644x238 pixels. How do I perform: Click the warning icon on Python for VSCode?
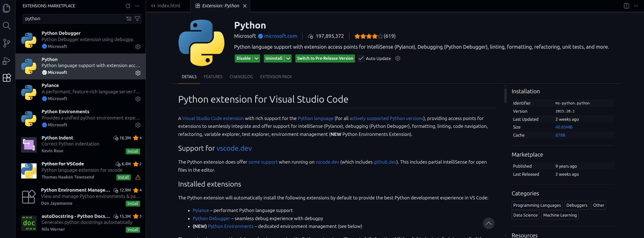pyautogui.click(x=138, y=177)
